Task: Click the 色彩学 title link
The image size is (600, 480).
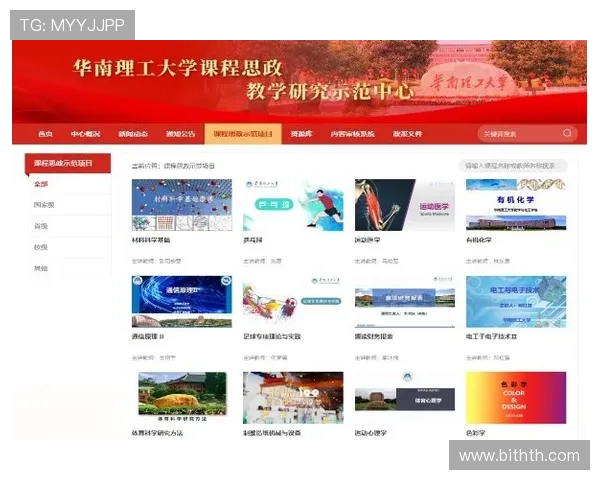Action: tap(476, 433)
